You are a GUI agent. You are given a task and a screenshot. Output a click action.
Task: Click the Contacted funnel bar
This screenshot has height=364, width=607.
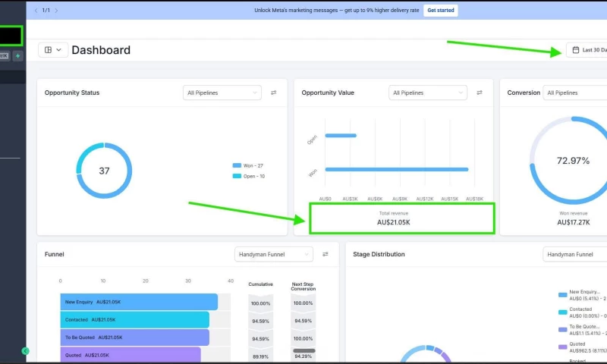coord(135,320)
